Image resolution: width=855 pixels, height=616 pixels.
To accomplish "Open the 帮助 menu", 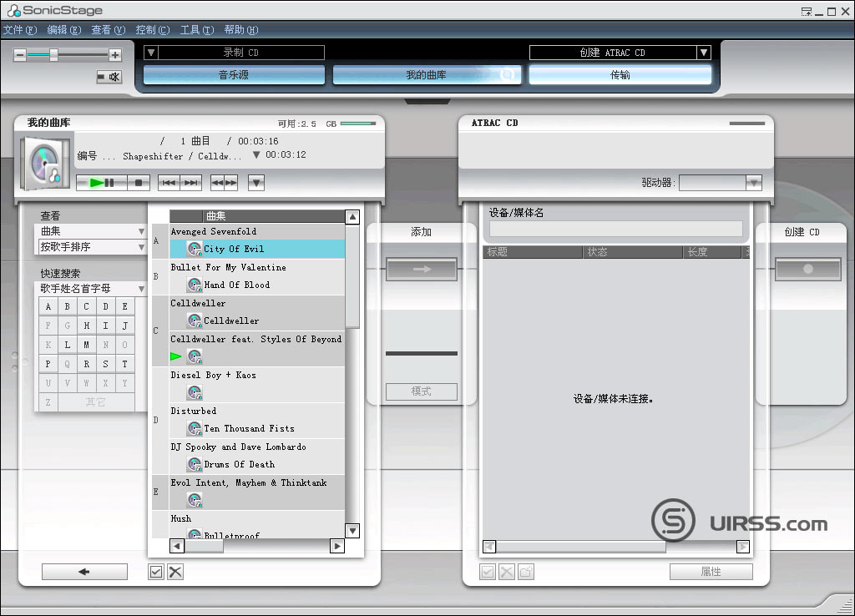I will 241,29.
